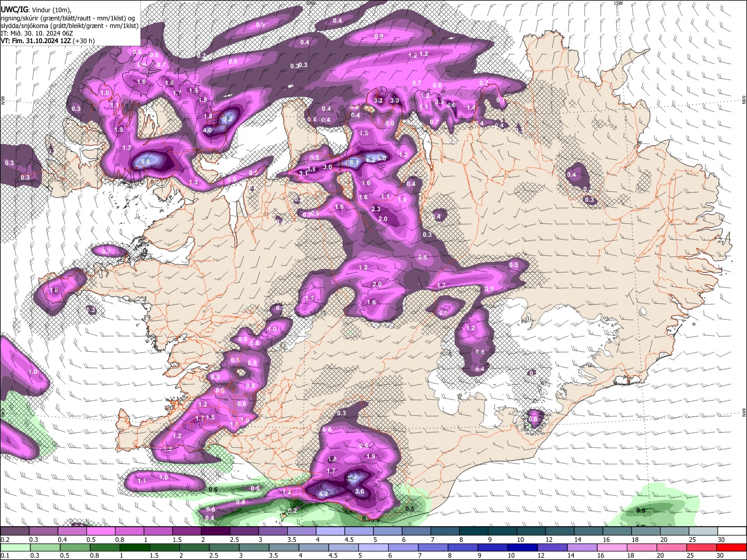The height and width of the screenshot is (560, 747).
Task: Click the '4.5' label in the lower legend row
Action: pos(333,555)
